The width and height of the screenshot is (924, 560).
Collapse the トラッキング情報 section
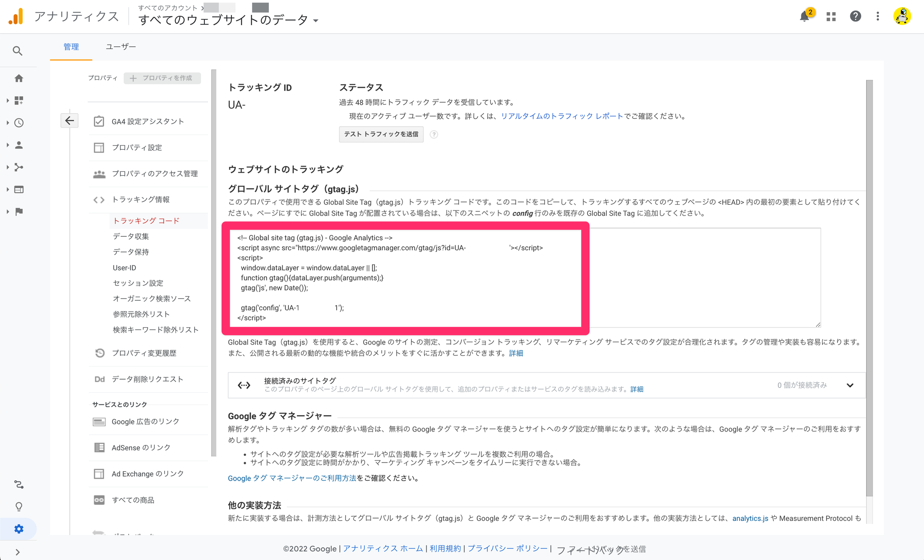coord(148,200)
